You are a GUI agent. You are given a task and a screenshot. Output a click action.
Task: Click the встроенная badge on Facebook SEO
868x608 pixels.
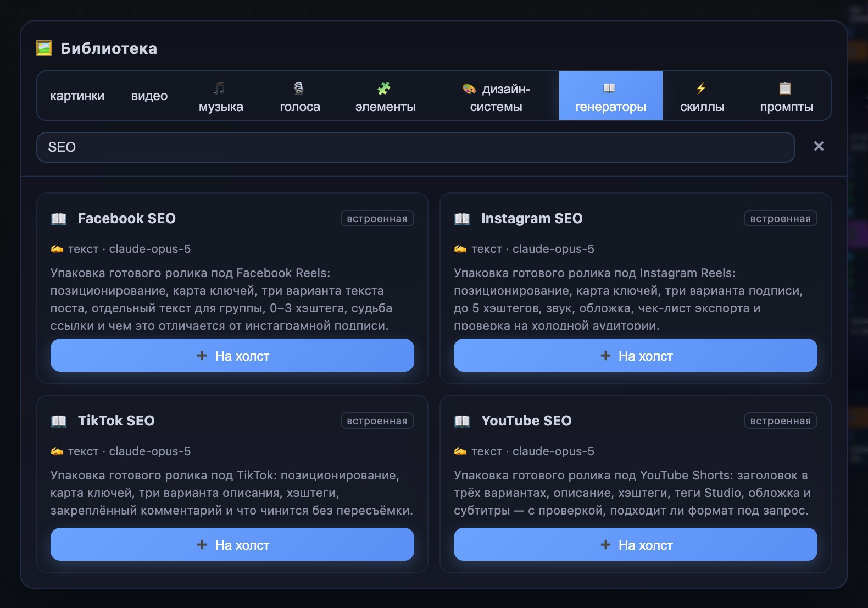point(377,218)
